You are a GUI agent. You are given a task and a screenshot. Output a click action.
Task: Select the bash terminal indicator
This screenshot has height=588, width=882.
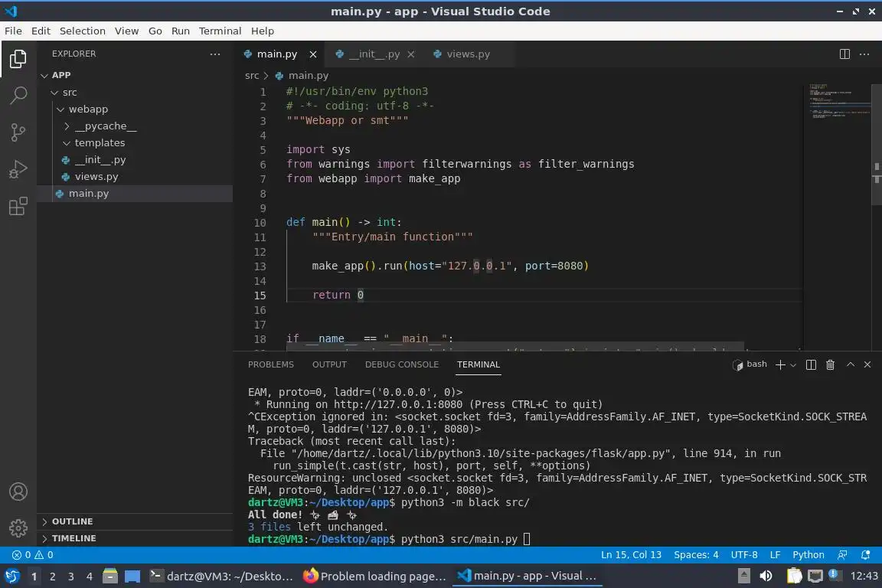click(x=750, y=364)
